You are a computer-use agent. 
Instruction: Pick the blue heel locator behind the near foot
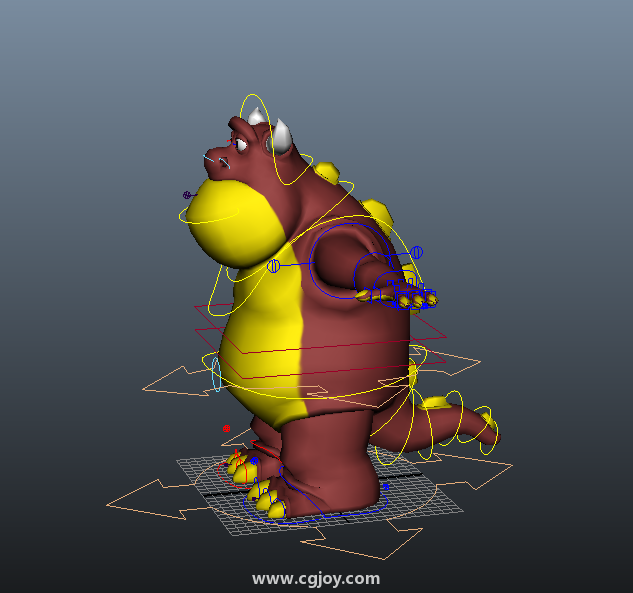tap(386, 487)
